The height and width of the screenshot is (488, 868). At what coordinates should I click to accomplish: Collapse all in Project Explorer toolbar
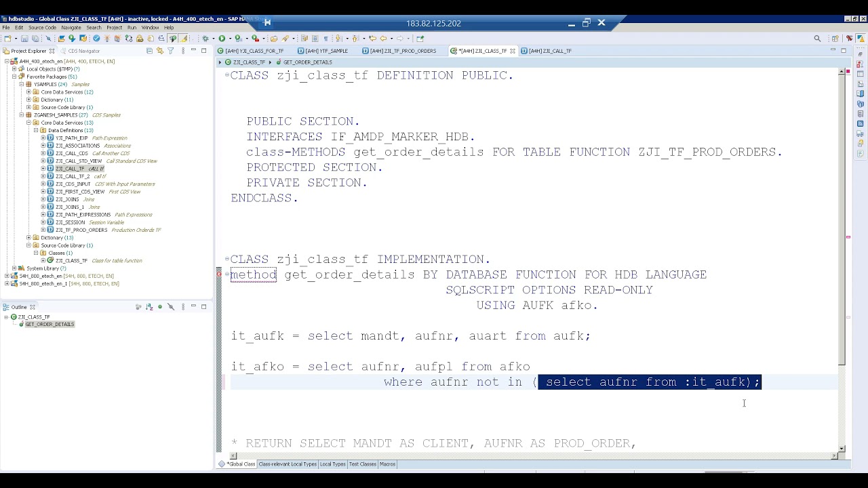click(x=149, y=51)
